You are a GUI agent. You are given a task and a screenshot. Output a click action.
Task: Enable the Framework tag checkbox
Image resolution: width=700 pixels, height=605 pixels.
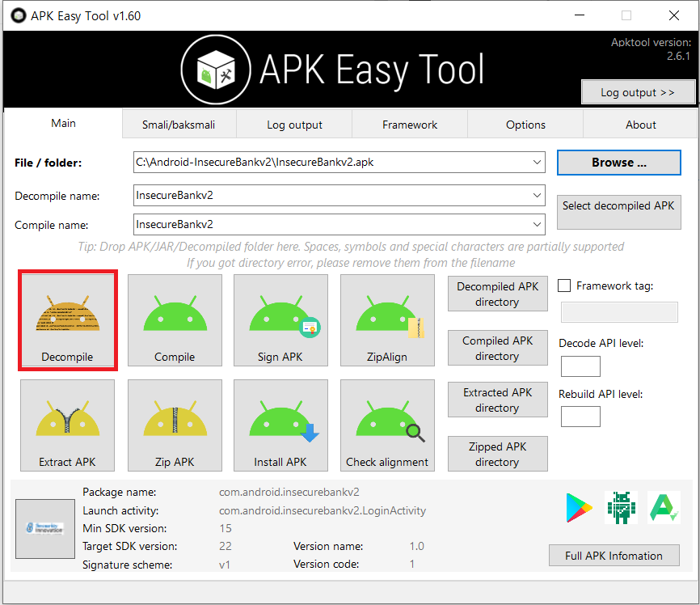point(564,286)
